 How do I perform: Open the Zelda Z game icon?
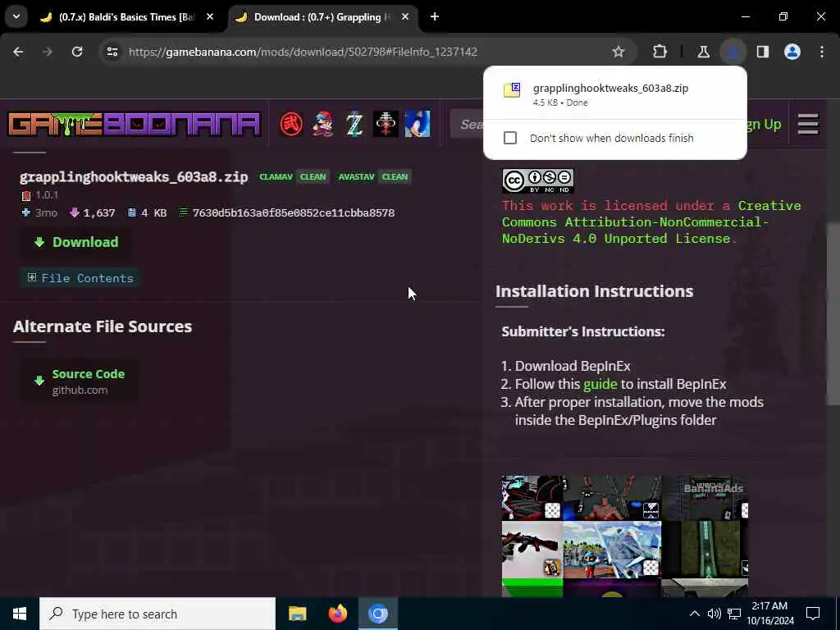click(354, 125)
